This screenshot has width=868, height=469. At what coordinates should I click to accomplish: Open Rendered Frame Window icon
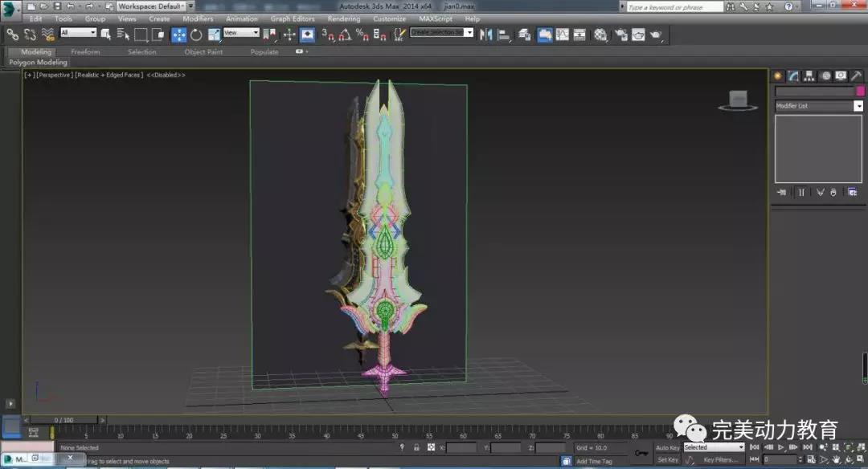pos(638,35)
